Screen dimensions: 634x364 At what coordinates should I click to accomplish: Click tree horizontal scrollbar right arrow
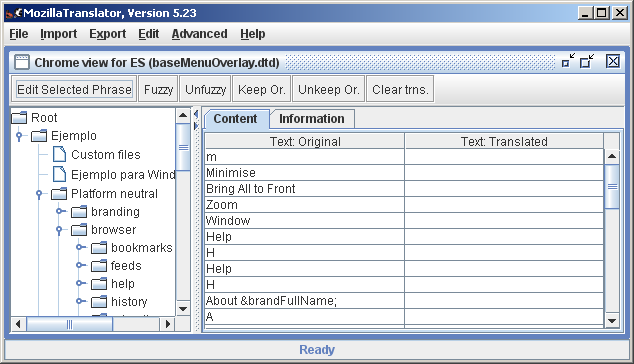pyautogui.click(x=167, y=324)
